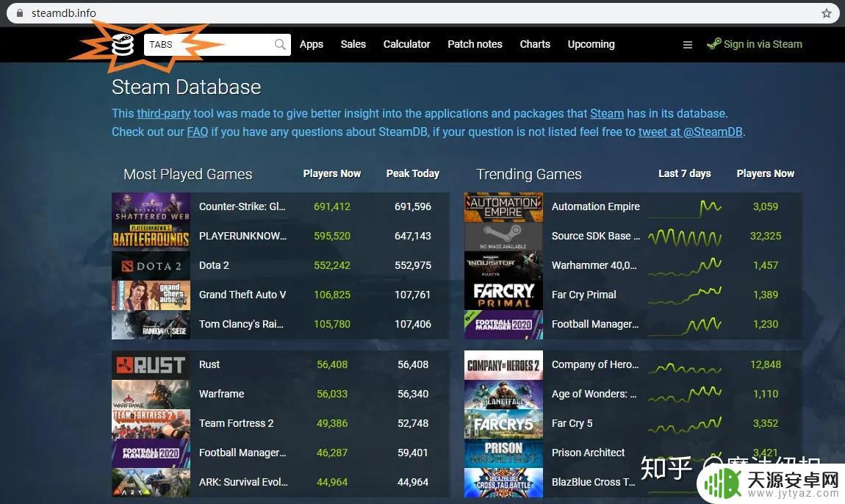The height and width of the screenshot is (504, 845).
Task: Open the FAQ link
Action: click(x=197, y=132)
